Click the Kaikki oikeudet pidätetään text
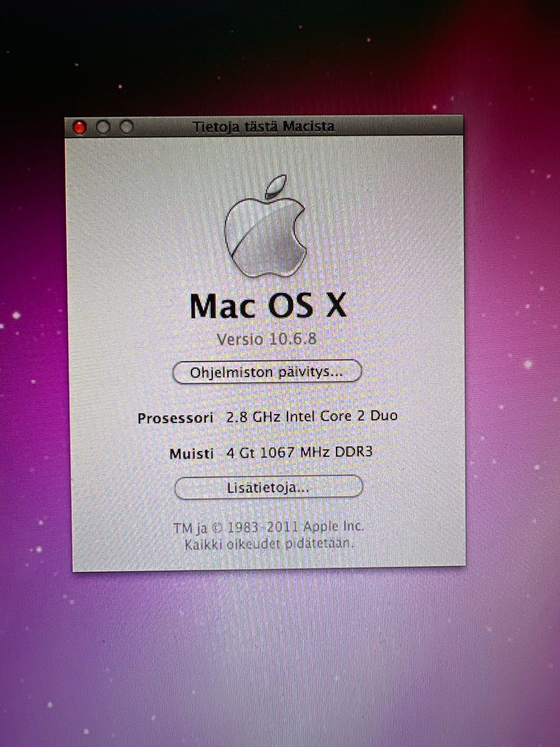The height and width of the screenshot is (747, 560). pyautogui.click(x=269, y=544)
